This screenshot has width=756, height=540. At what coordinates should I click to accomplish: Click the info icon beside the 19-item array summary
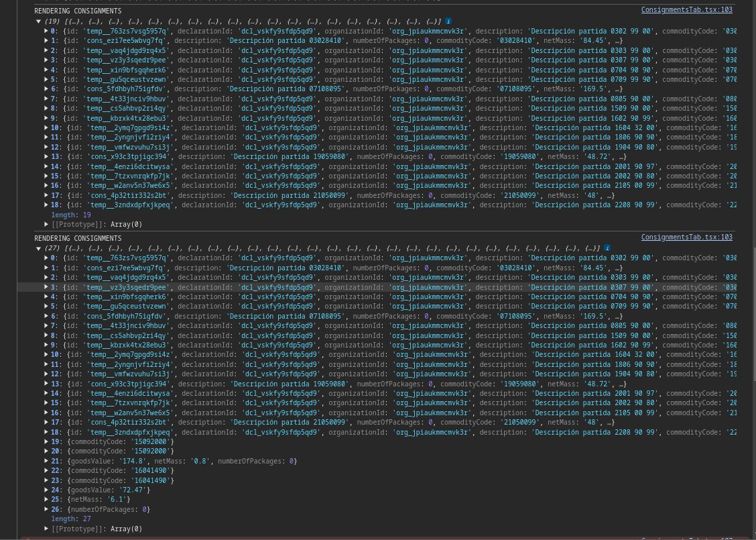point(448,21)
